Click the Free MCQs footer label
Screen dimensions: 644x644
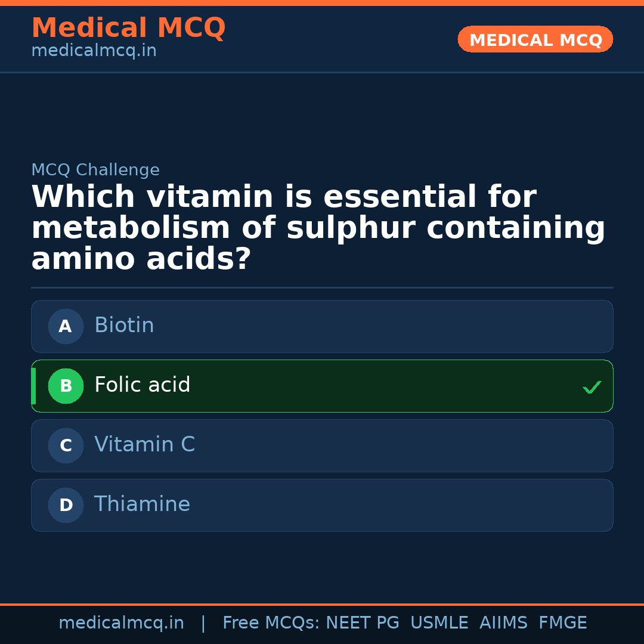tap(271, 623)
